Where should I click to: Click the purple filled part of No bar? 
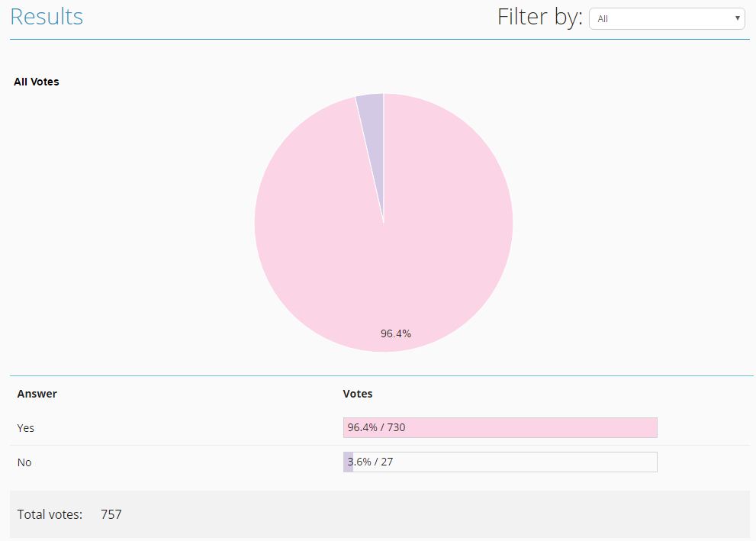(x=346, y=462)
